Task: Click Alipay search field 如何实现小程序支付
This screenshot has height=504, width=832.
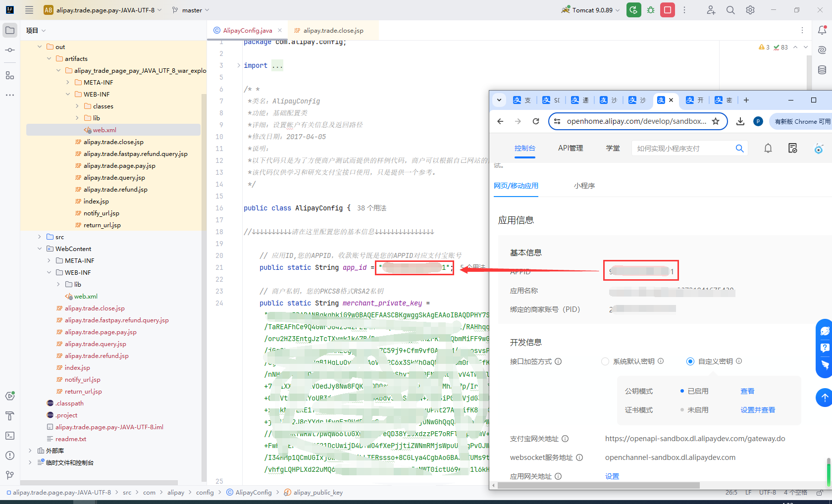Action: (689, 149)
